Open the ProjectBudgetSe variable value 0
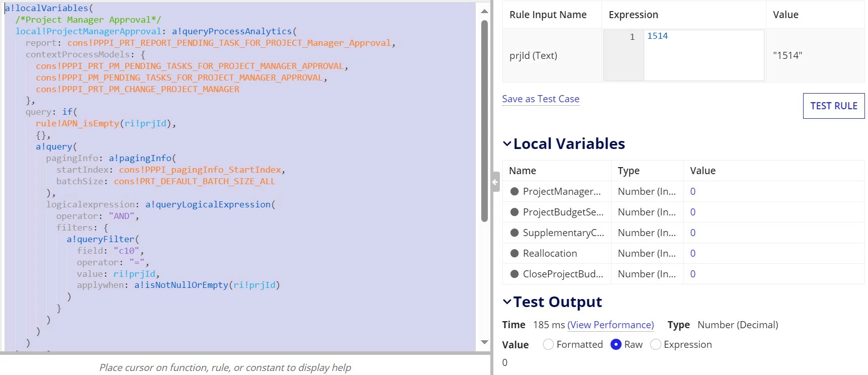 click(693, 212)
